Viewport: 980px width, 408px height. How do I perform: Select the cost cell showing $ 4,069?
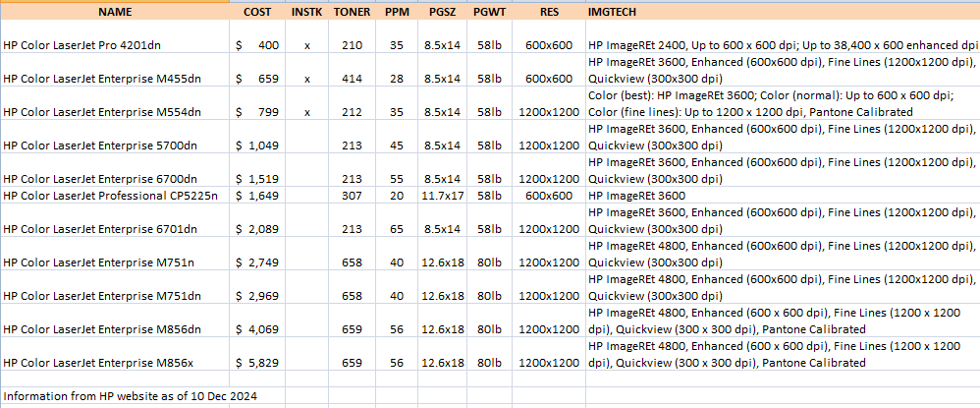click(x=257, y=320)
